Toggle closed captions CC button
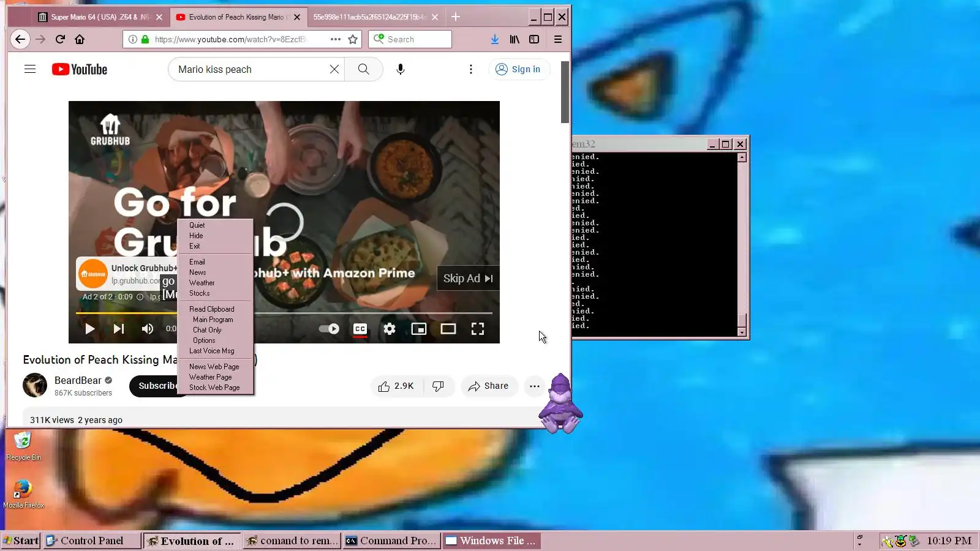The width and height of the screenshot is (980, 551). point(360,329)
